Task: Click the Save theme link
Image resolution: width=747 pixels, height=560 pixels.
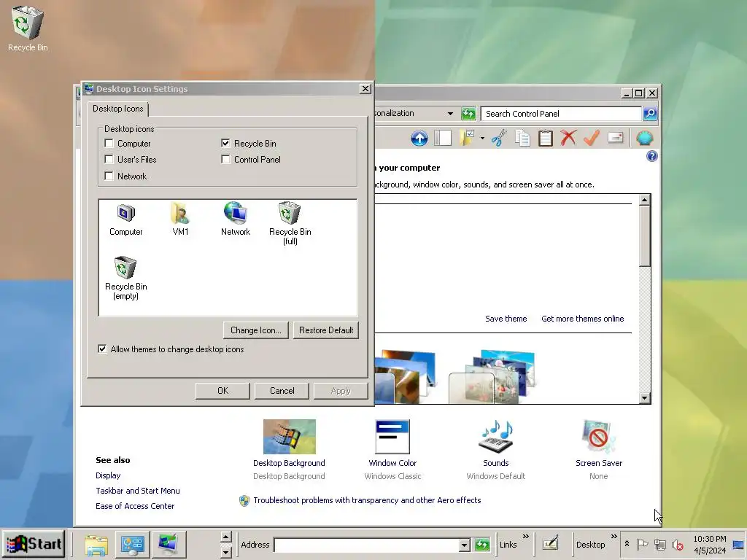Action: 506,319
